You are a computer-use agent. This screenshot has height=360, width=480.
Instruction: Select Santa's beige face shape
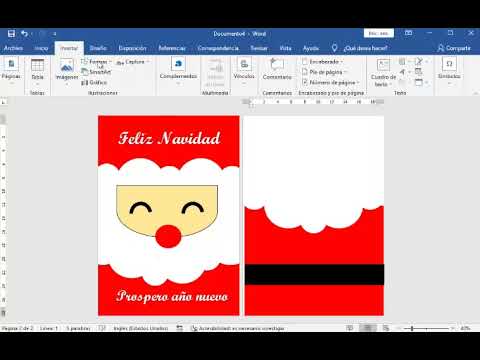(x=167, y=210)
